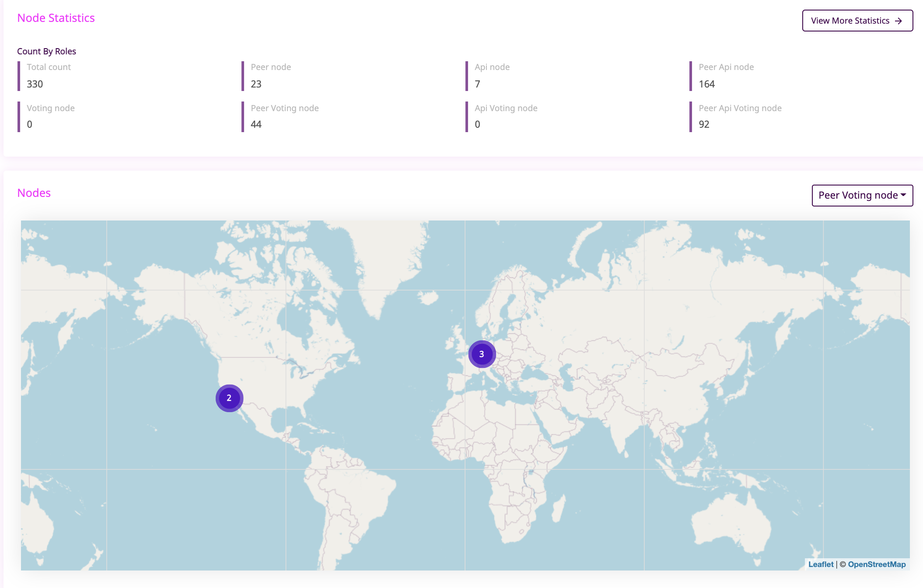Click the Peer node count 23
This screenshot has width=923, height=588.
pos(256,84)
